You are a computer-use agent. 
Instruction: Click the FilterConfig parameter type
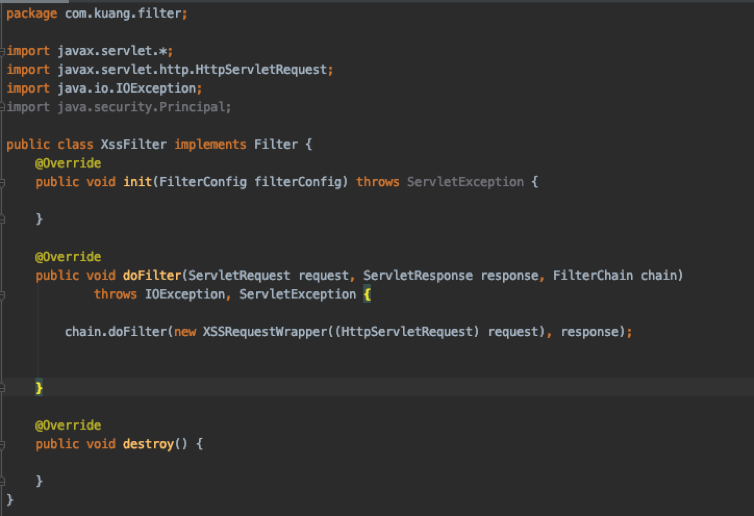click(203, 182)
